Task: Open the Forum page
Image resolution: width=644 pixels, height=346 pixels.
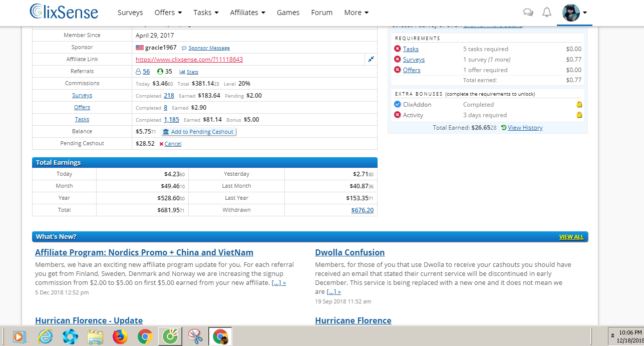Action: tap(321, 13)
